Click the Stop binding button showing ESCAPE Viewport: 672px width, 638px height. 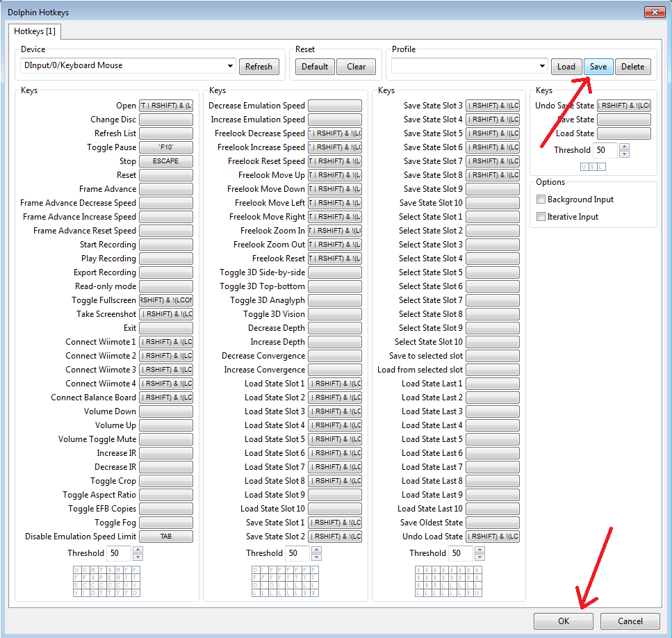pyautogui.click(x=166, y=161)
